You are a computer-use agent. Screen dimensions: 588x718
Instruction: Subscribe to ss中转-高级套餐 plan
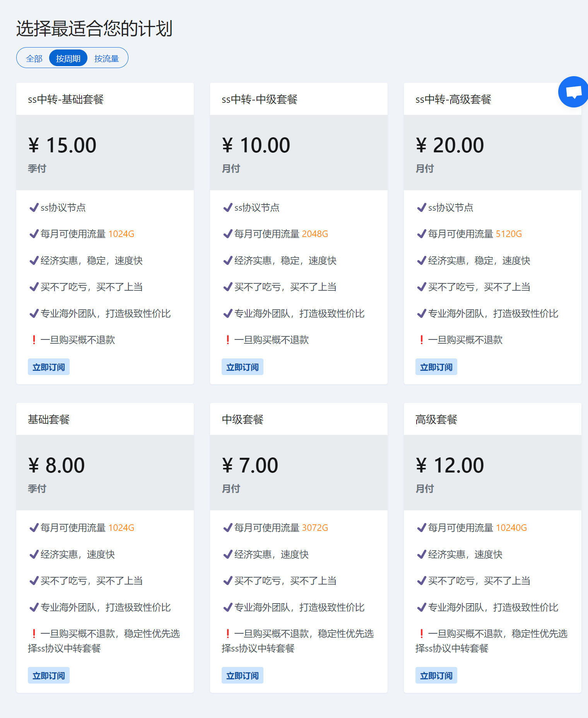click(436, 367)
